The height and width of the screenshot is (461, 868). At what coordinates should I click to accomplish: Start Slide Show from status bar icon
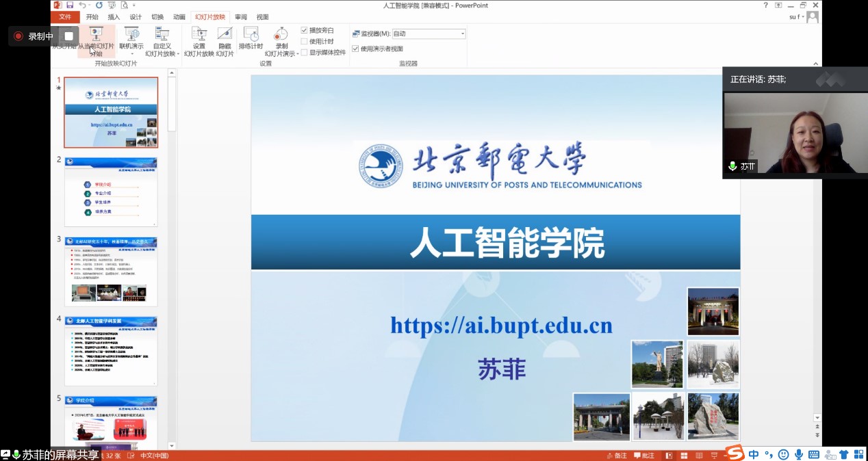point(715,455)
